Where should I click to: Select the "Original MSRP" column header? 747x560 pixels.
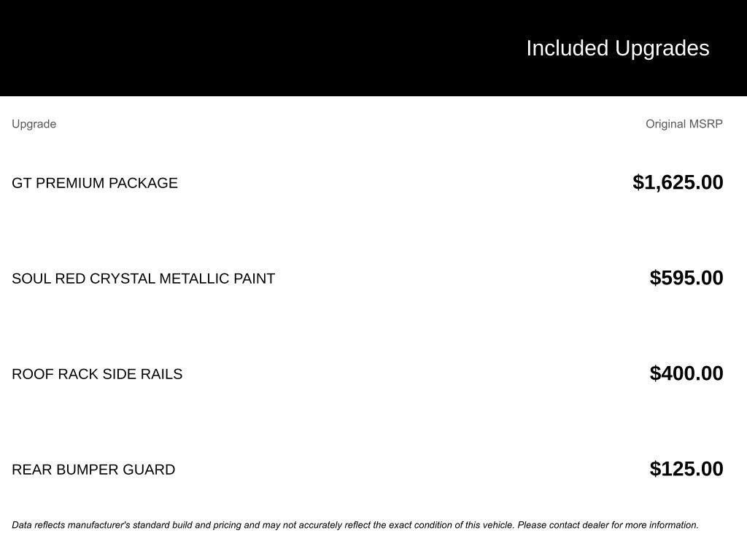[x=684, y=124]
